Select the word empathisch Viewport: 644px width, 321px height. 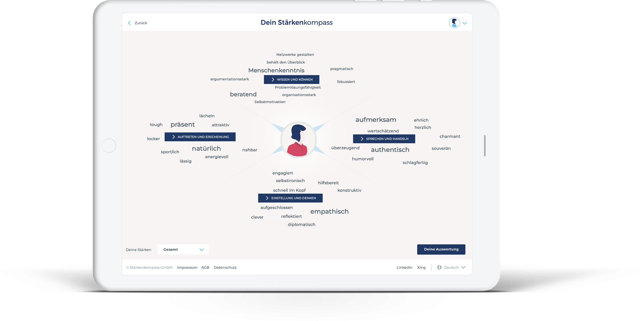click(329, 211)
